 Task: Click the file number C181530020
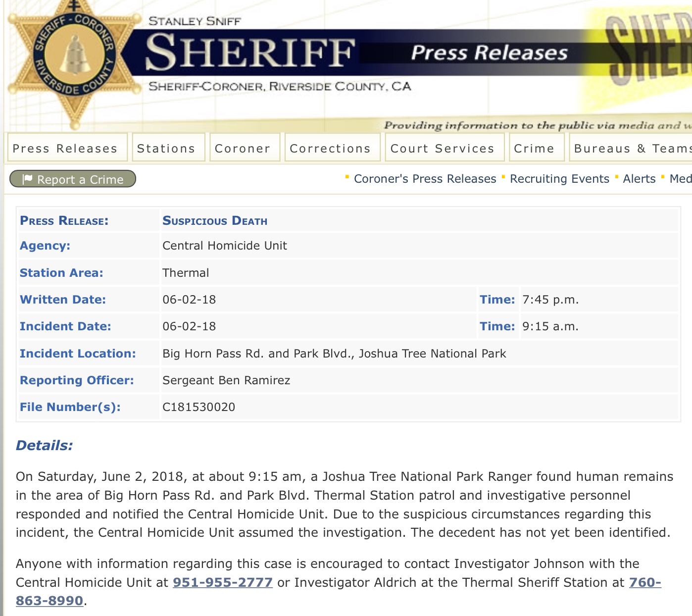[x=199, y=407]
